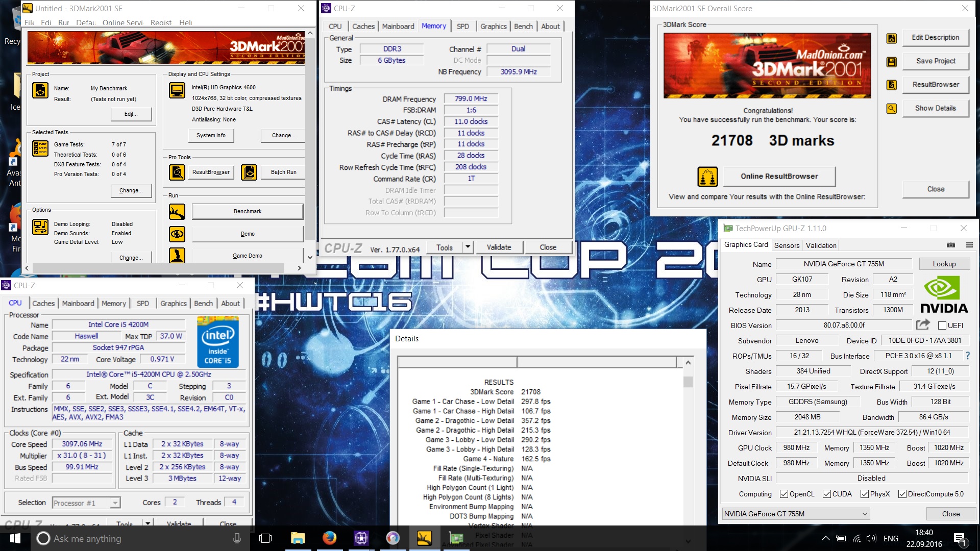This screenshot has height=551, width=980.
Task: Click the Benchmark run icon
Action: (x=177, y=212)
